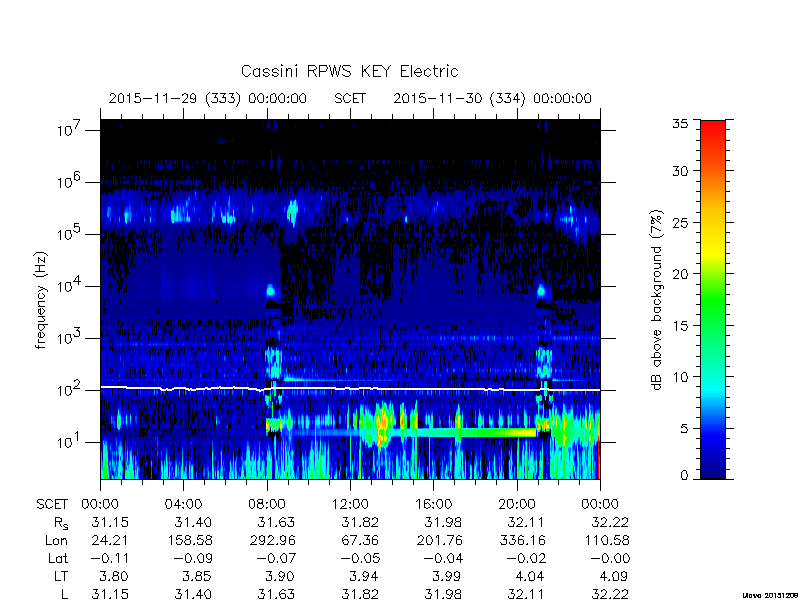Click the bright burst near 08:00 at 10 kHz
Image resolution: width=800 pixels, height=600 pixels.
point(270,291)
